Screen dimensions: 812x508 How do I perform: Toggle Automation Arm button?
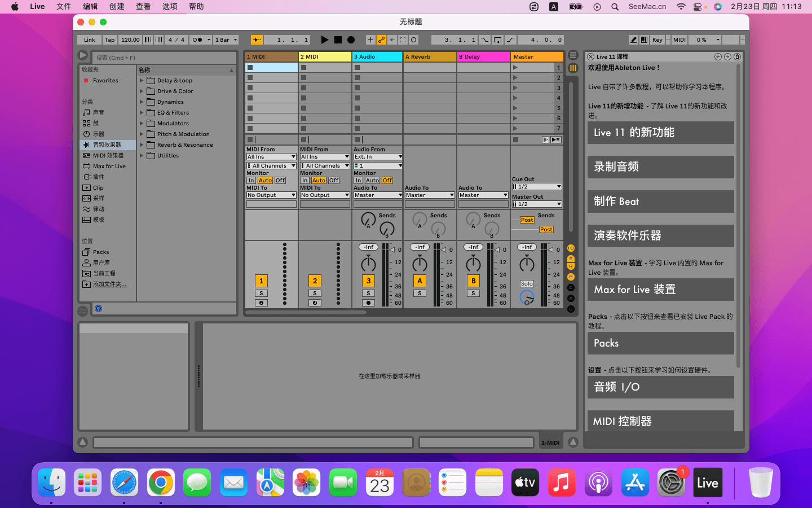pyautogui.click(x=382, y=40)
